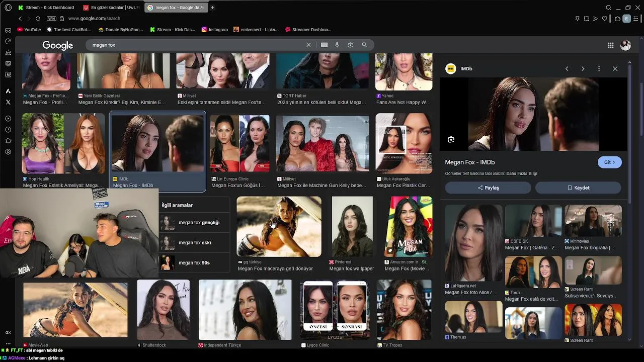Clear the search text with X
Screen dimensions: 644x362
[308, 45]
